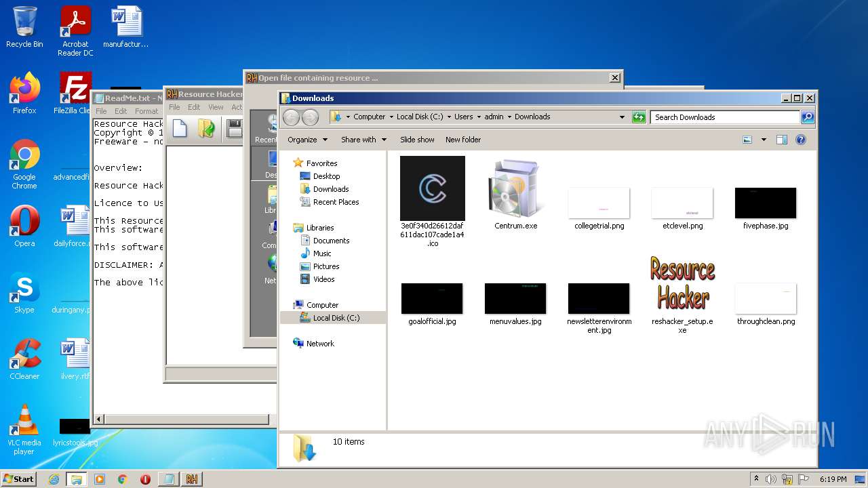The image size is (868, 488).
Task: Open Explorer help icon
Action: point(801,140)
